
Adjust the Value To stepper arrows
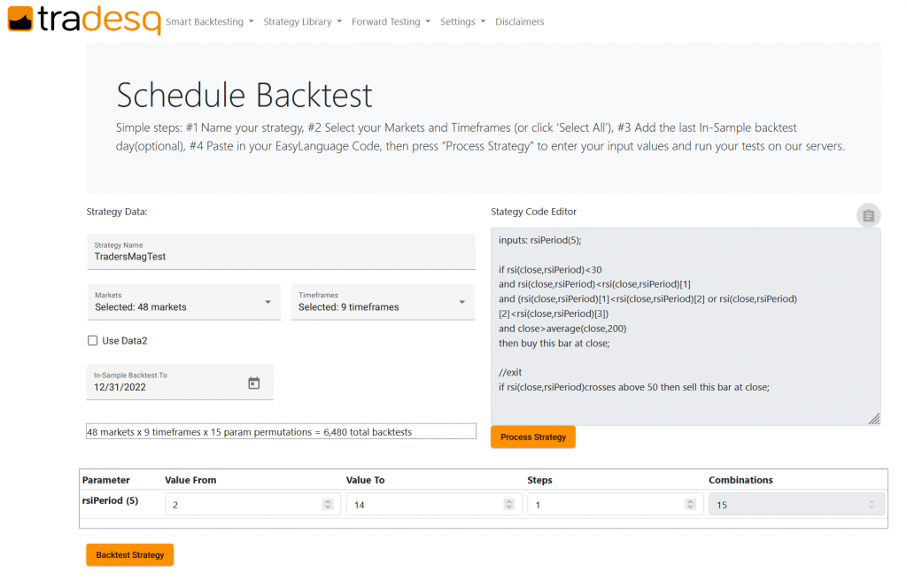coord(508,504)
